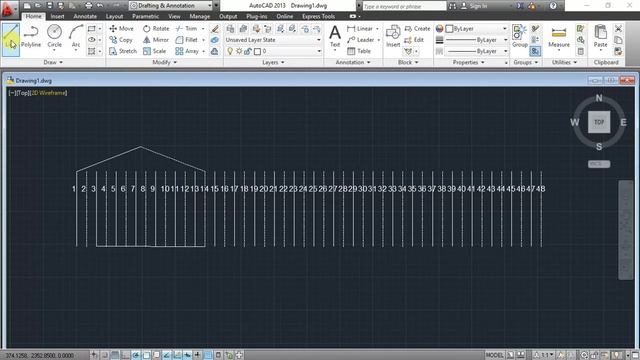This screenshot has width=640, height=360.
Task: Toggle Ortho Mode in status bar
Action: coord(125,355)
